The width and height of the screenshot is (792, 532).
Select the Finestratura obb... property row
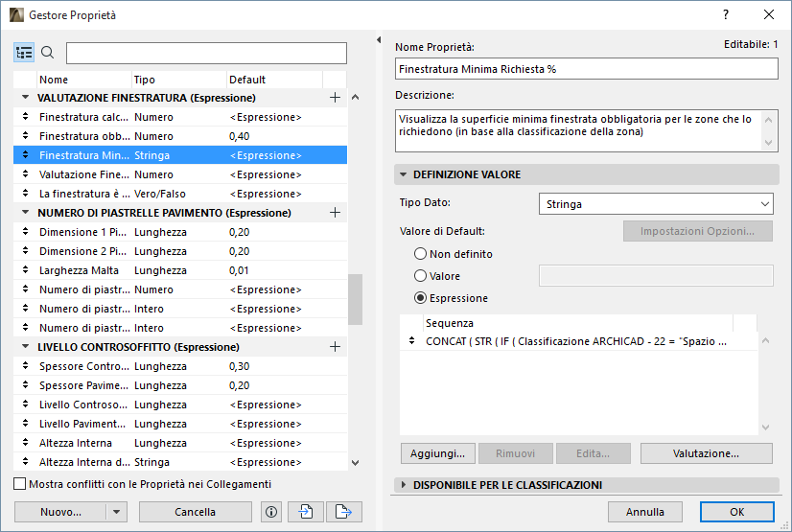tap(180, 136)
